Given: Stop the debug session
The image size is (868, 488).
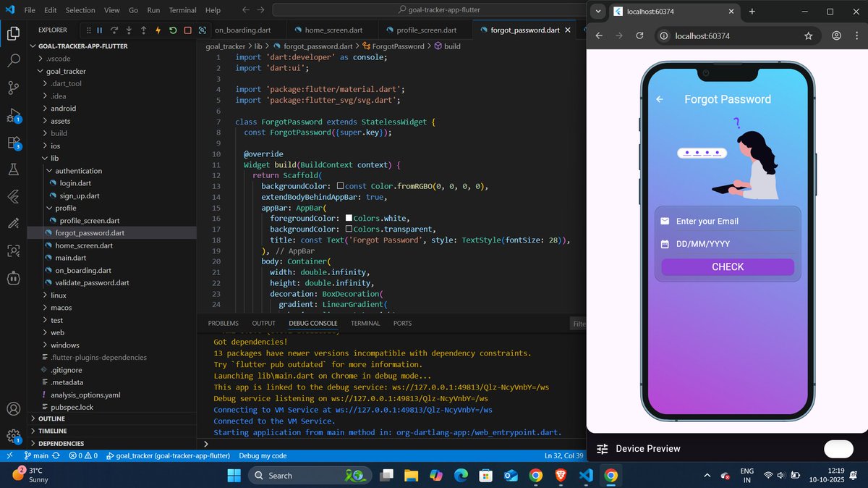Looking at the screenshot, I should point(188,30).
